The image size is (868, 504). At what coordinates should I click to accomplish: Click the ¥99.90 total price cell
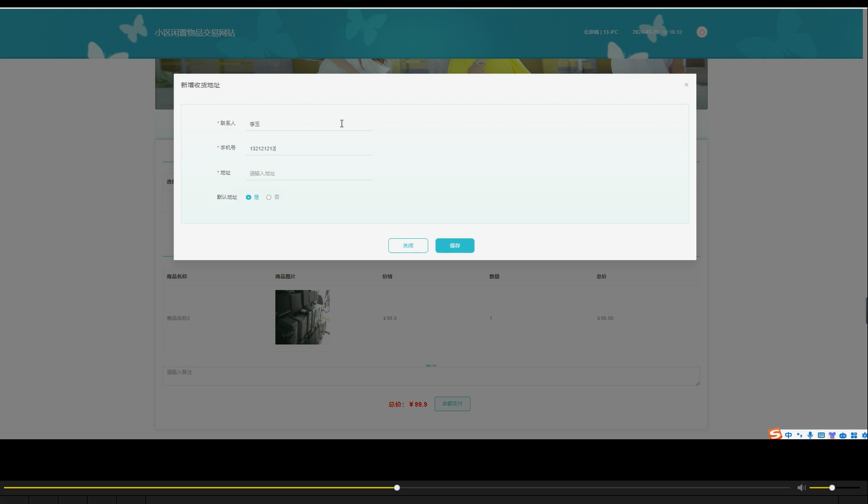point(605,318)
